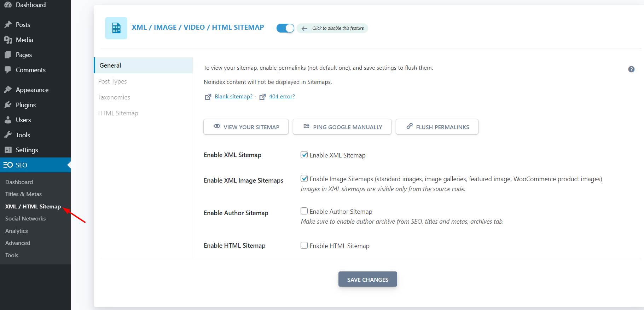644x310 pixels.
Task: Click the help question mark icon
Action: pyautogui.click(x=631, y=69)
